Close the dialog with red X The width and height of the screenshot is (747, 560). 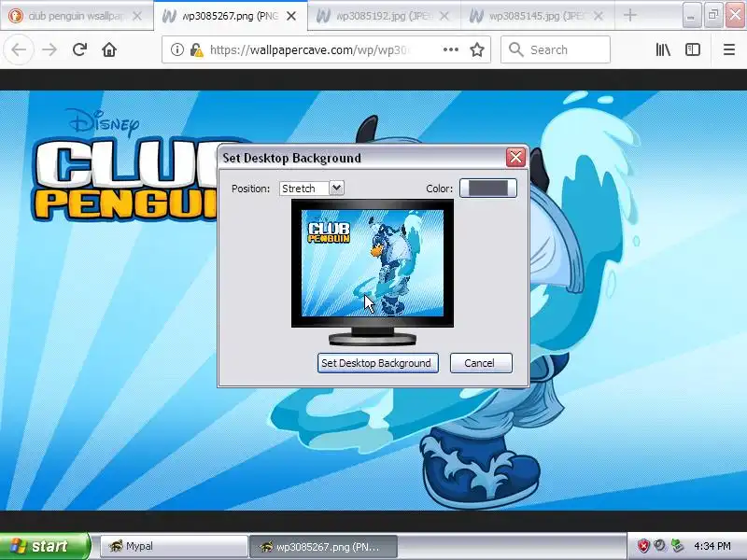(x=515, y=157)
